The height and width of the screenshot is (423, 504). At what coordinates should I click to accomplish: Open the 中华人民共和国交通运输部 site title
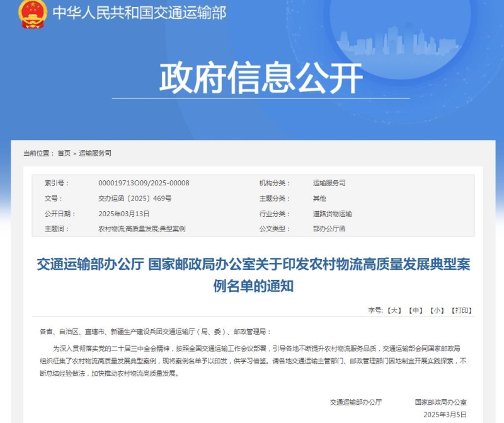click(139, 13)
